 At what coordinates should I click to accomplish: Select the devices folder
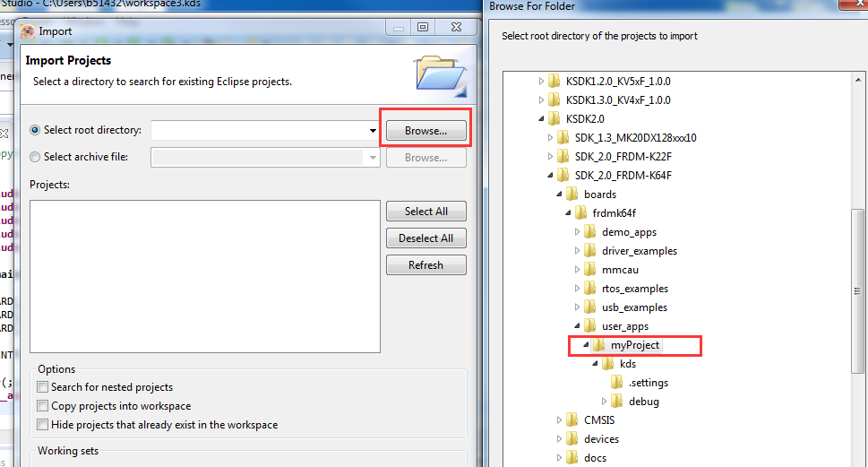[601, 439]
